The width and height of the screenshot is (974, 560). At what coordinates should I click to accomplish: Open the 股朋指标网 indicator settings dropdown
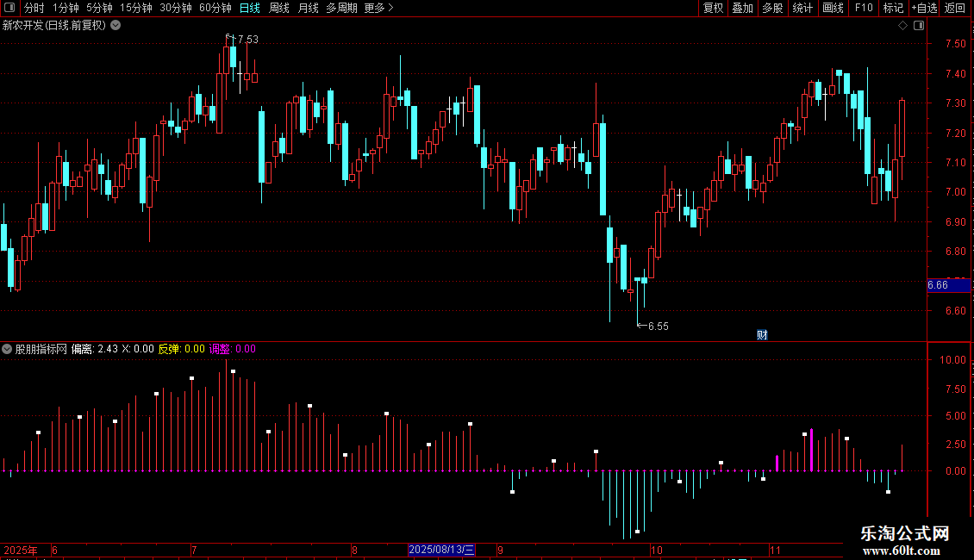point(7,349)
